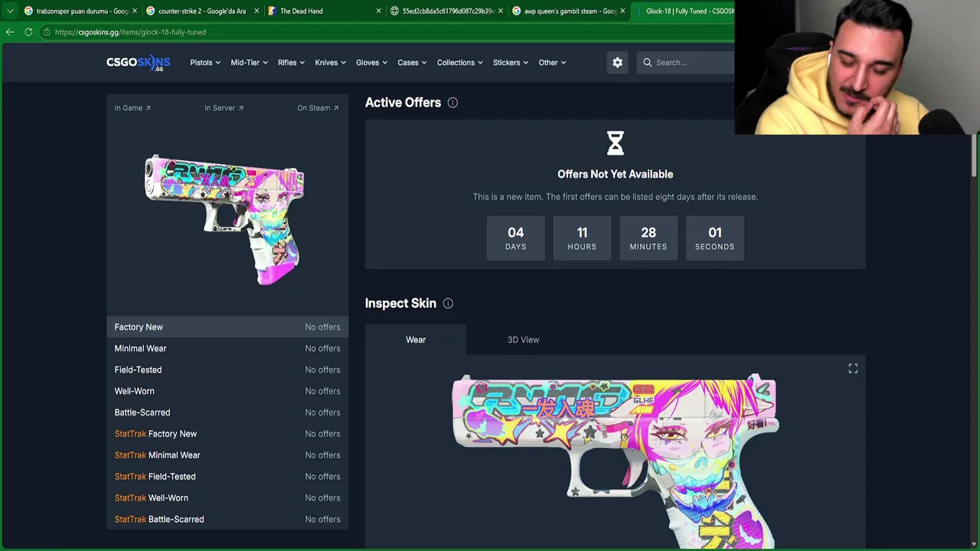Select the Minimal Wear row

tap(227, 348)
